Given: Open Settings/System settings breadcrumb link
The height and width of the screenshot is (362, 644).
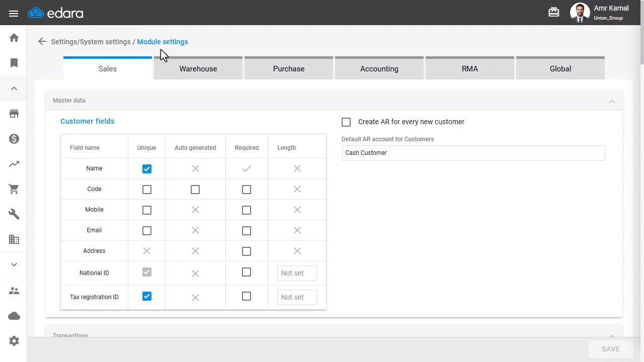Looking at the screenshot, I should (x=91, y=42).
